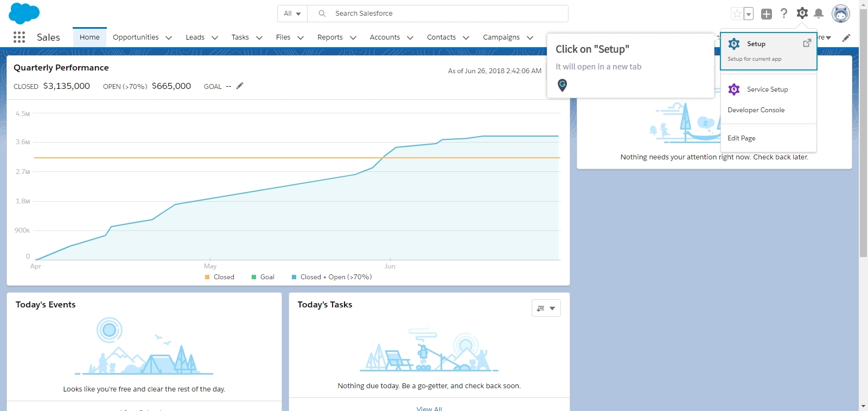
Task: Select Edit Page menu item
Action: [x=768, y=138]
